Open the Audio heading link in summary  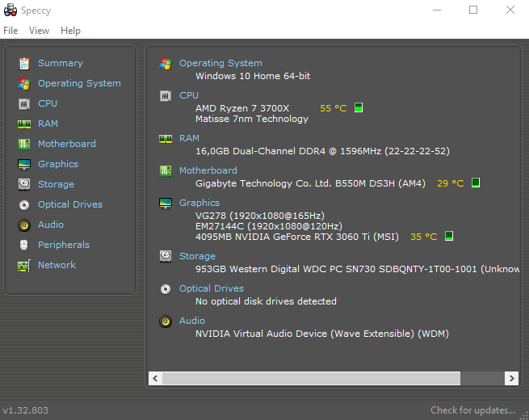(x=192, y=321)
